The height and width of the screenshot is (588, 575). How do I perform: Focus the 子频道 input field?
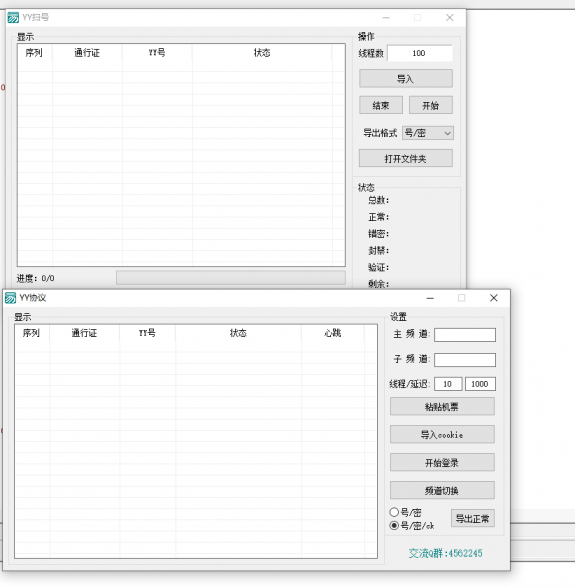[x=465, y=360]
